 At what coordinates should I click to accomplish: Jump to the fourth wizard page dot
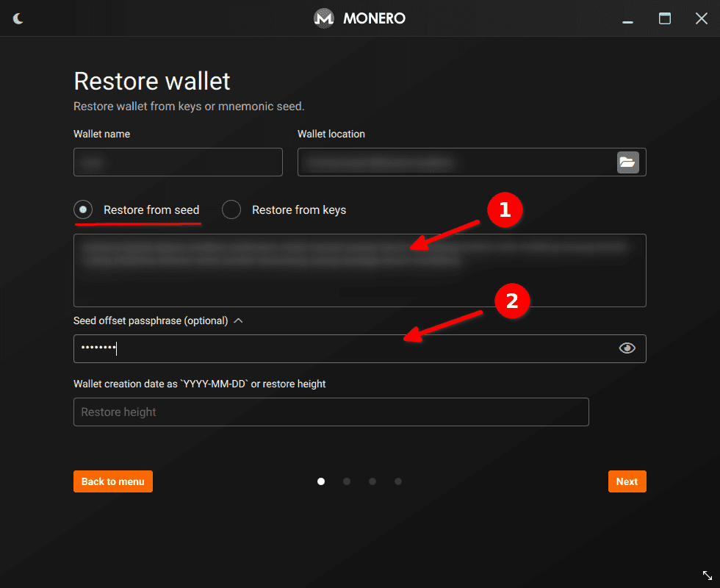pyautogui.click(x=398, y=481)
